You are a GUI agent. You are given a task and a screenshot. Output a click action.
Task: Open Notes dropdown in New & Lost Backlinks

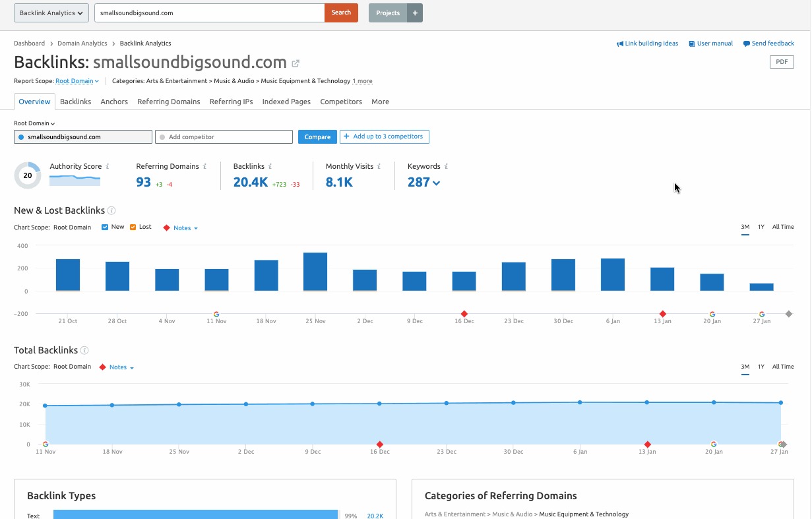[185, 228]
